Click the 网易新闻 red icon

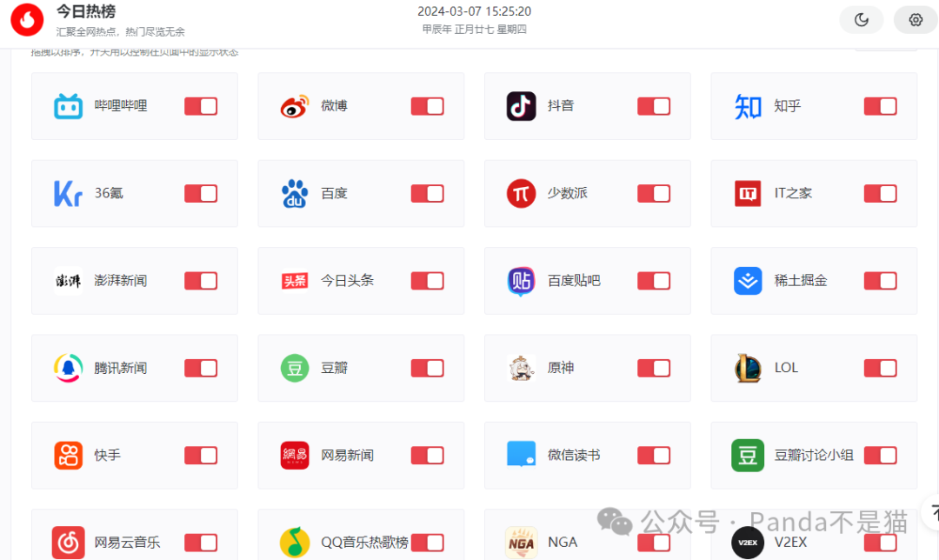coord(295,455)
